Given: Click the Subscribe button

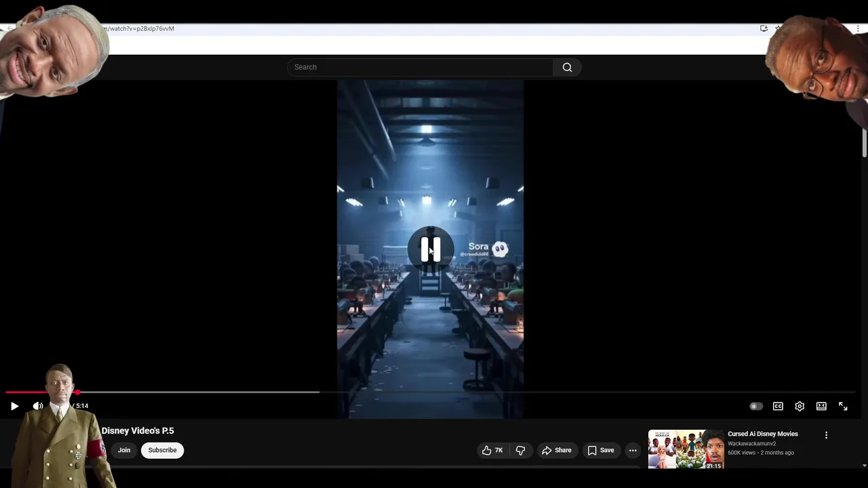Looking at the screenshot, I should [x=162, y=450].
